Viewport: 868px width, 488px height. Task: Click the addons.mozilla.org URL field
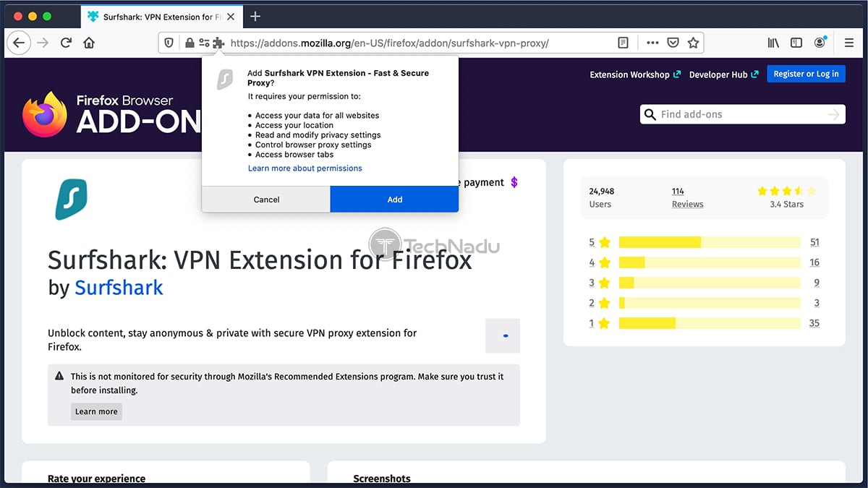point(389,43)
